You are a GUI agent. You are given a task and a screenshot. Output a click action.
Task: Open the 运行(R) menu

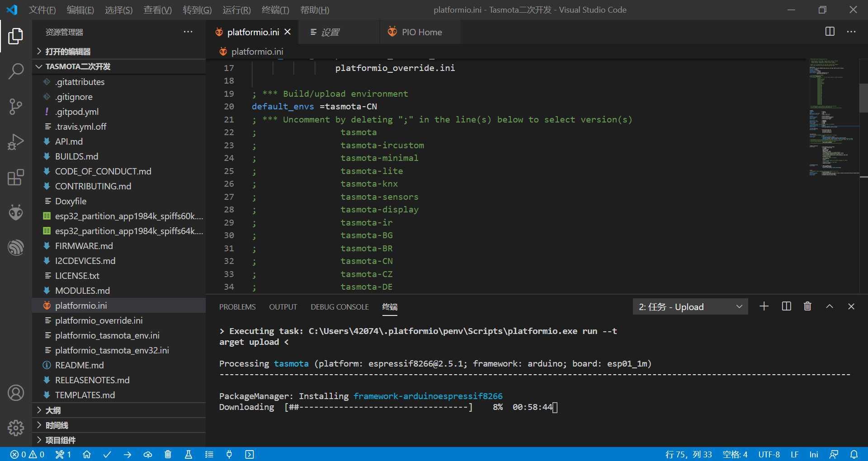tap(236, 10)
